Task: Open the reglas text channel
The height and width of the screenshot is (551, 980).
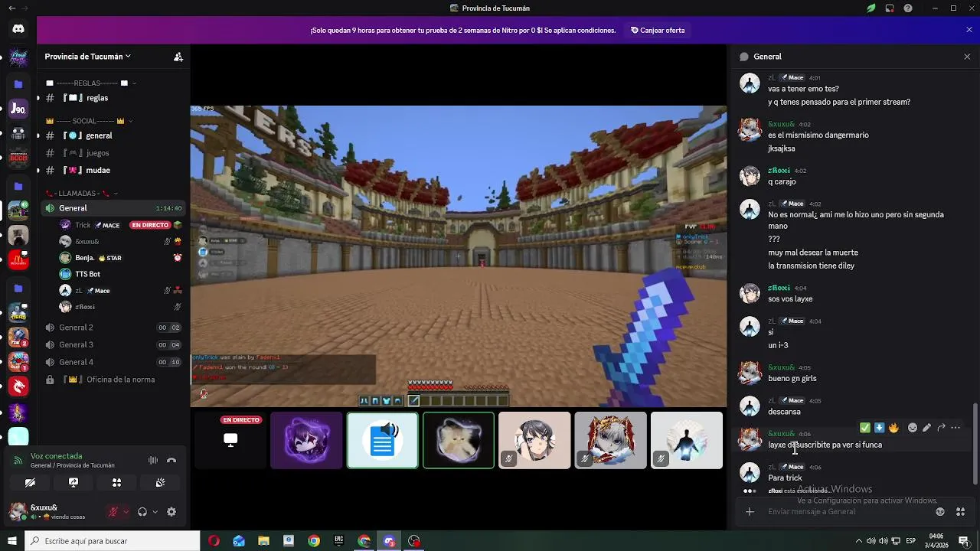Action: pos(113,98)
